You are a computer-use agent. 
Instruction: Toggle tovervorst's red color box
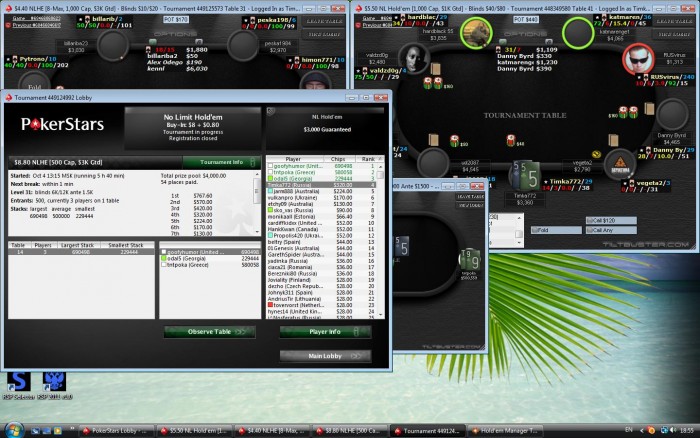pyautogui.click(x=270, y=305)
